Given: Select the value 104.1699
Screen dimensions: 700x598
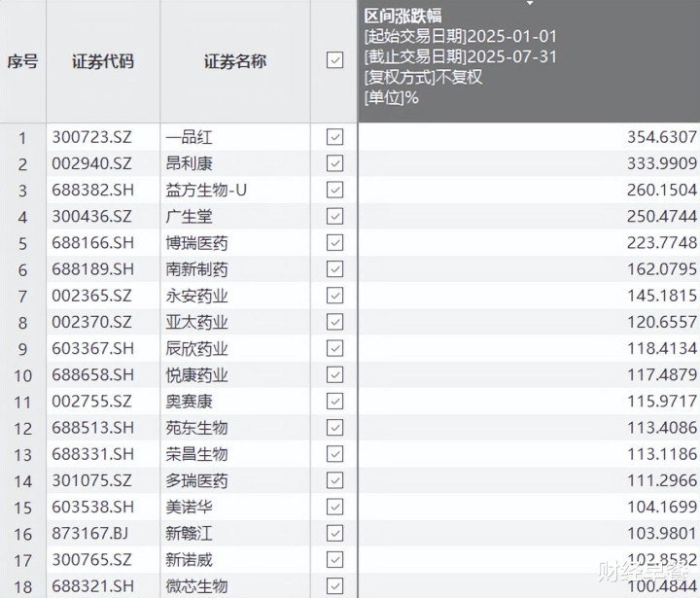Looking at the screenshot, I should pyautogui.click(x=662, y=507).
